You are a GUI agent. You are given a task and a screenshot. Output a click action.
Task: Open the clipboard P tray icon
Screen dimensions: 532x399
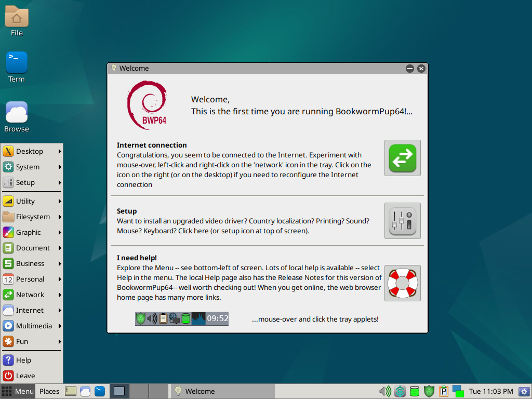[444, 391]
